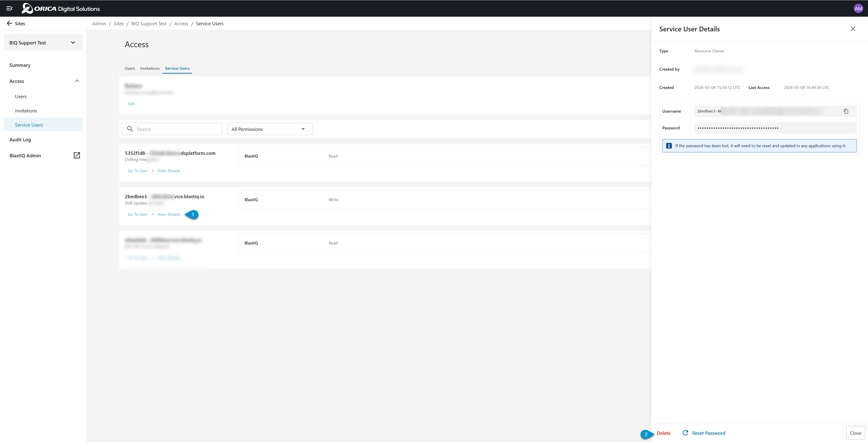The image size is (868, 442).
Task: Collapse the sidebar with the hamburger menu icon
Action: coord(9,8)
